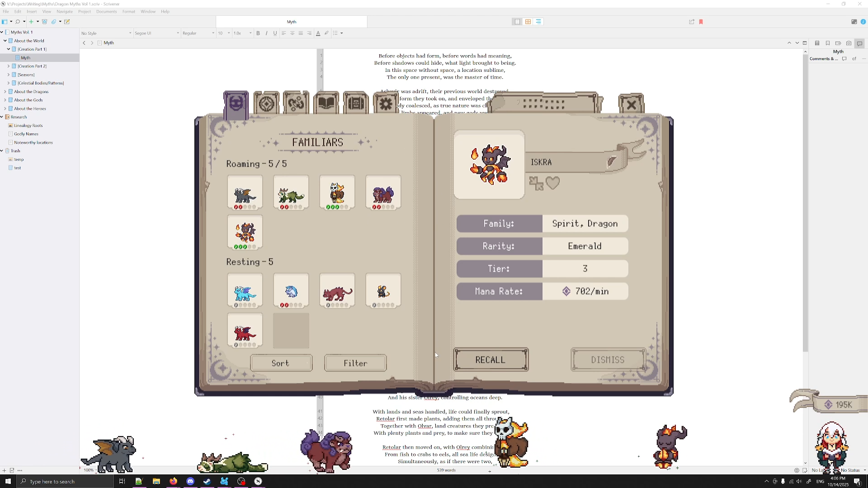The height and width of the screenshot is (488, 868).
Task: Open the gear settings tab of the book
Action: point(386,104)
